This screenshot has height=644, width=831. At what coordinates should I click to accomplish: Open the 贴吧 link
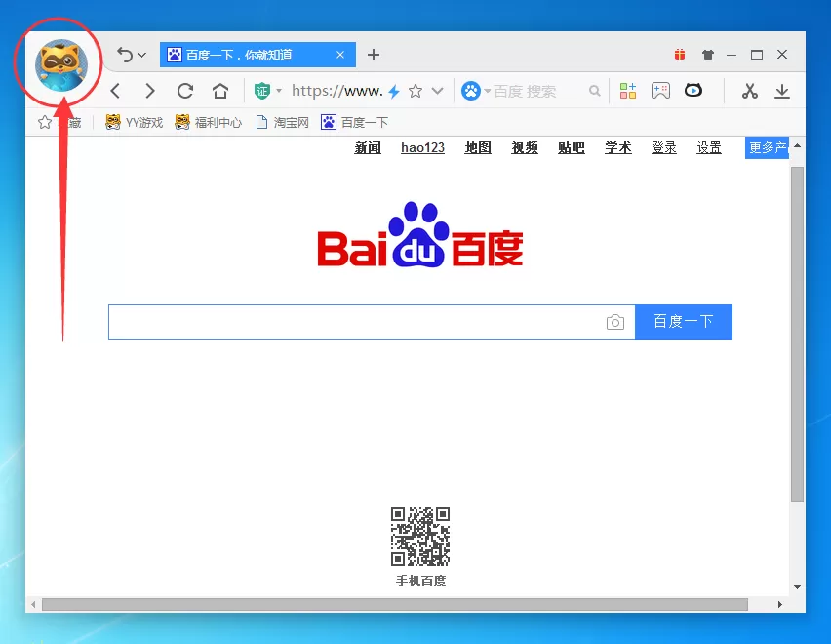click(x=572, y=148)
